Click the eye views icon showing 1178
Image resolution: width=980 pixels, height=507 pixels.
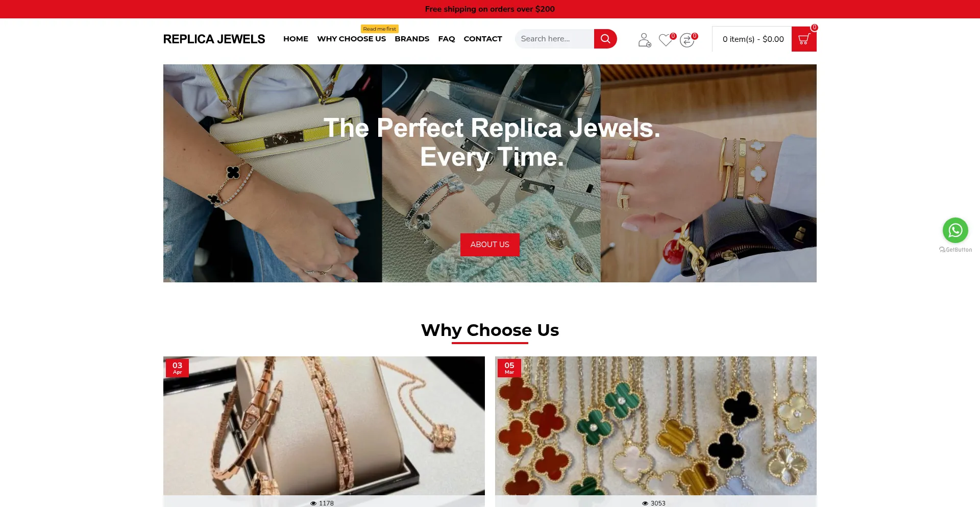click(x=313, y=503)
